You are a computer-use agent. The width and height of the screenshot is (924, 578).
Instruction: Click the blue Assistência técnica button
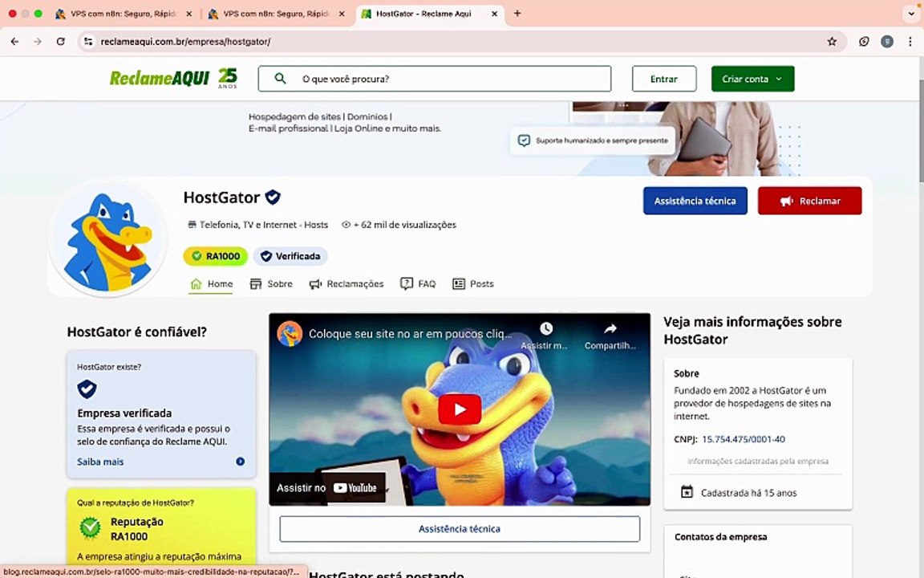[x=695, y=201]
